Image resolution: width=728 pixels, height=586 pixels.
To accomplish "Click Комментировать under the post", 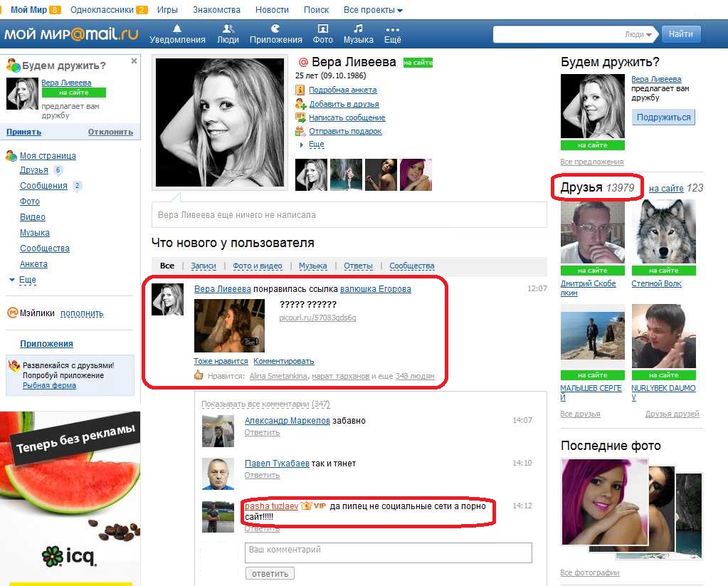I will click(284, 361).
